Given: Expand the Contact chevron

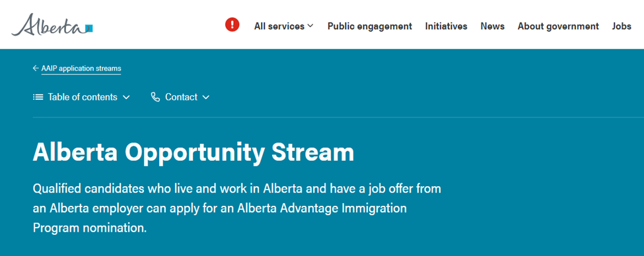Looking at the screenshot, I should 206,98.
